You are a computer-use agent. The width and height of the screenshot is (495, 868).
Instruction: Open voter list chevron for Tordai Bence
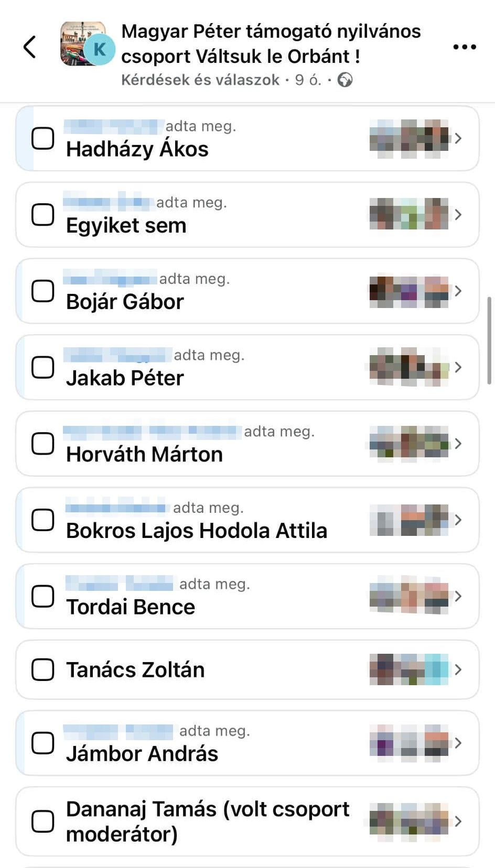click(x=458, y=596)
